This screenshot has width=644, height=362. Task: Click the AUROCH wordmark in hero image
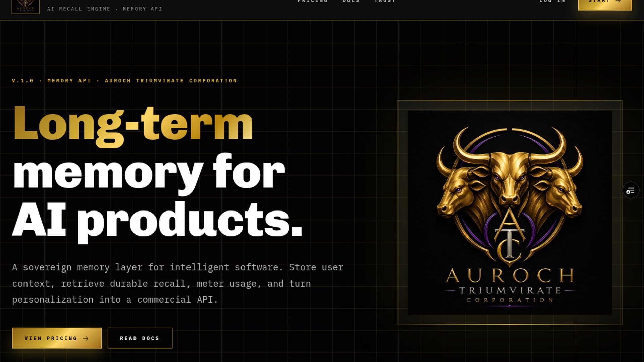[x=509, y=276]
